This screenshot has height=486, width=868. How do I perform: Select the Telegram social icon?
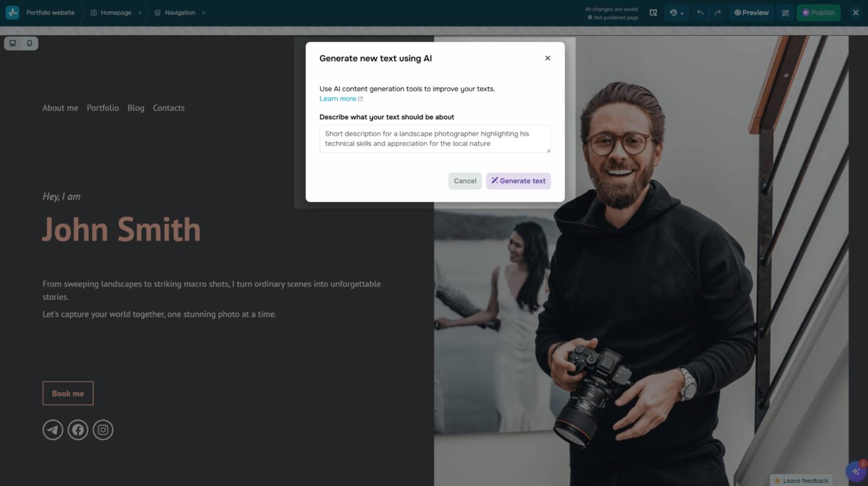coord(53,429)
